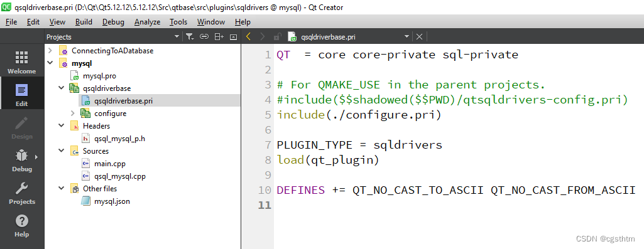Select qsqldriverbase.pri in the tree
The width and height of the screenshot is (644, 249).
click(123, 101)
